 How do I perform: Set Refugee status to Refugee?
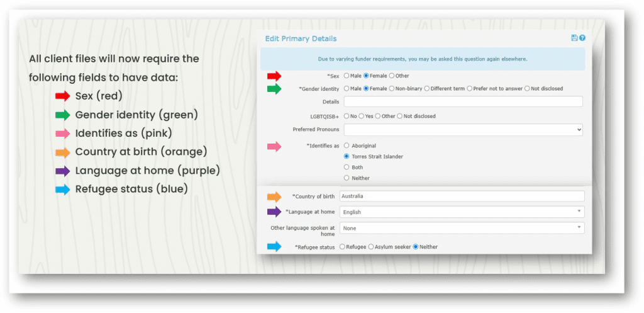pyautogui.click(x=343, y=247)
